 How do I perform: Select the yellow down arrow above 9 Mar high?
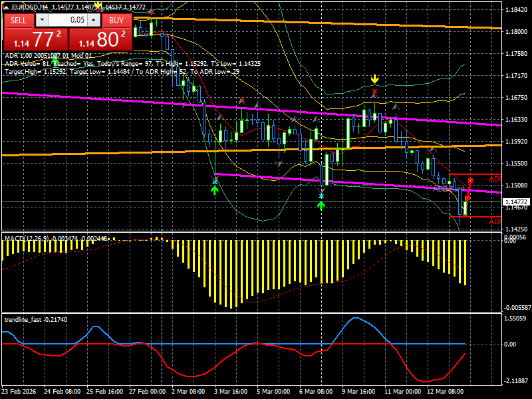[374, 79]
